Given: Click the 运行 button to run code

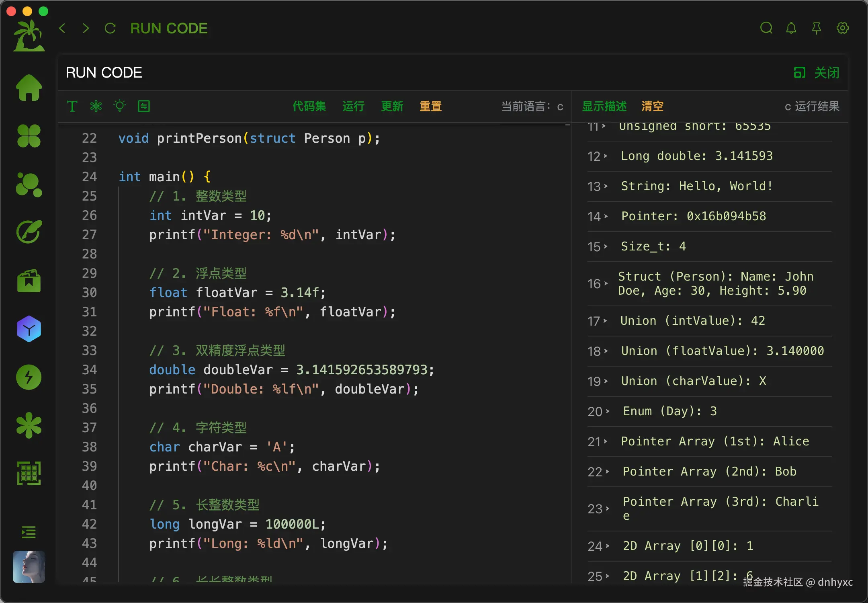Looking at the screenshot, I should 353,106.
